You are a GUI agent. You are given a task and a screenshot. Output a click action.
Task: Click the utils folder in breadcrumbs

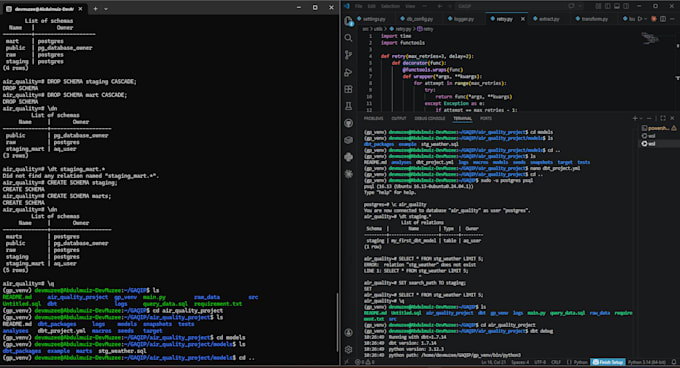click(379, 29)
